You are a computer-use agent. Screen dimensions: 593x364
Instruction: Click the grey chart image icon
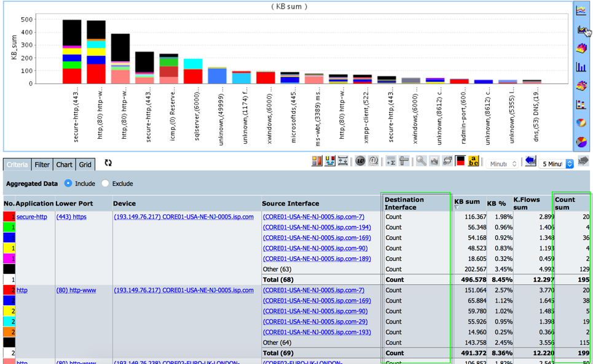[434, 161]
